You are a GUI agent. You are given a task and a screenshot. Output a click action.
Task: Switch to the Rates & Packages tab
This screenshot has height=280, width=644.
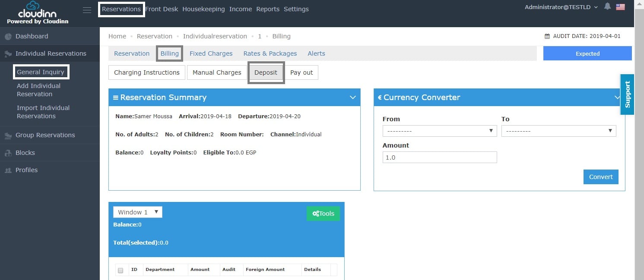click(270, 53)
